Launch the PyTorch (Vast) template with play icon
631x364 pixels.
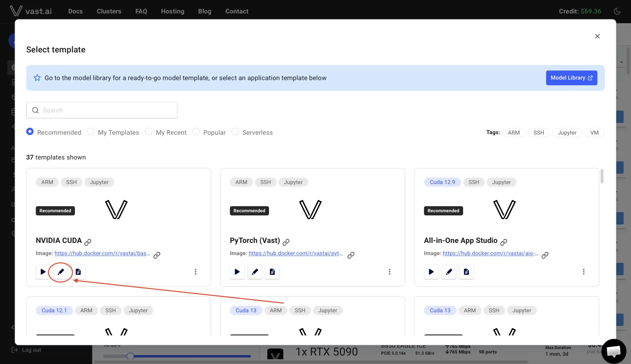click(x=237, y=272)
